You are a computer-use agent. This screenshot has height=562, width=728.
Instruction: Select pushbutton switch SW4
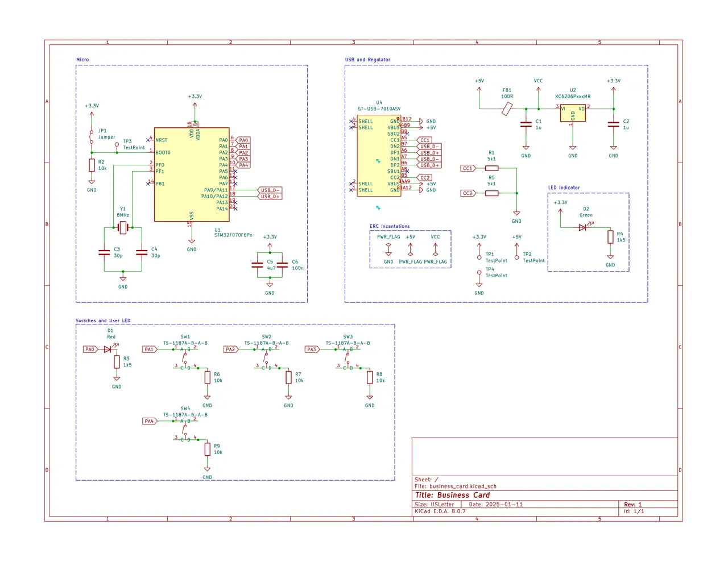tap(185, 430)
